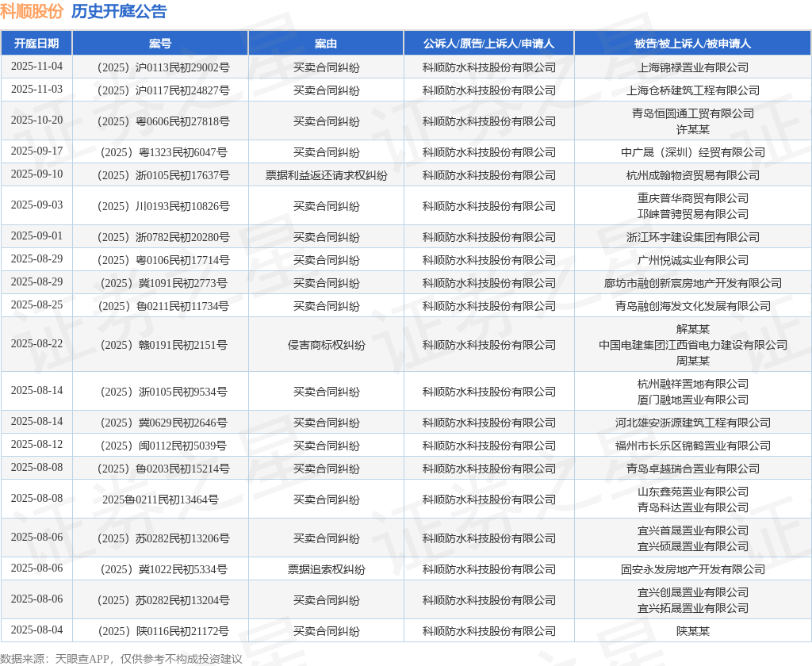
Task: Click defendant 杭州成翰物资贸易有限公司
Action: click(693, 175)
